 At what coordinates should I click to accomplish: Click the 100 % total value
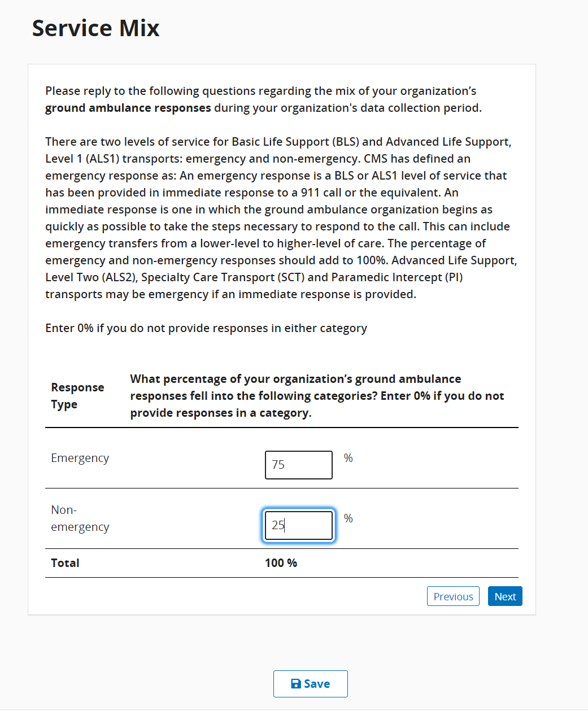point(281,563)
